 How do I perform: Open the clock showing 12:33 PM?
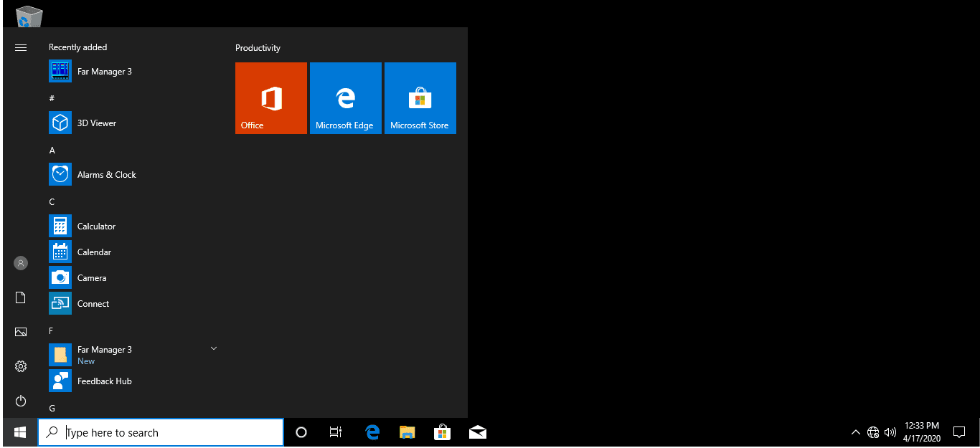tap(922, 432)
